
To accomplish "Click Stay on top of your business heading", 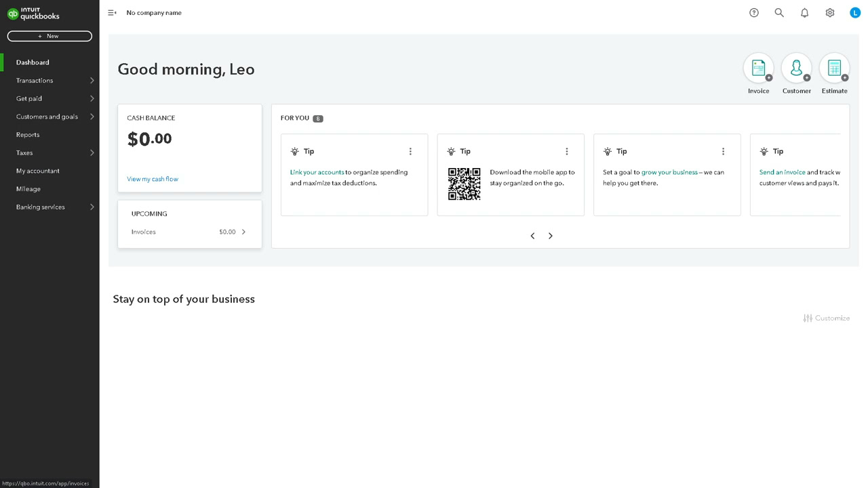I will point(184,299).
